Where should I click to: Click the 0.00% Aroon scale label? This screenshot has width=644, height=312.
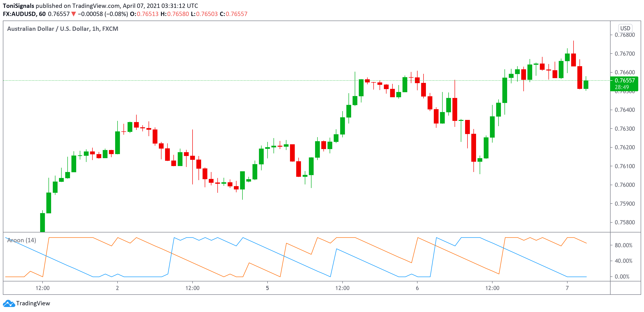[x=622, y=276]
